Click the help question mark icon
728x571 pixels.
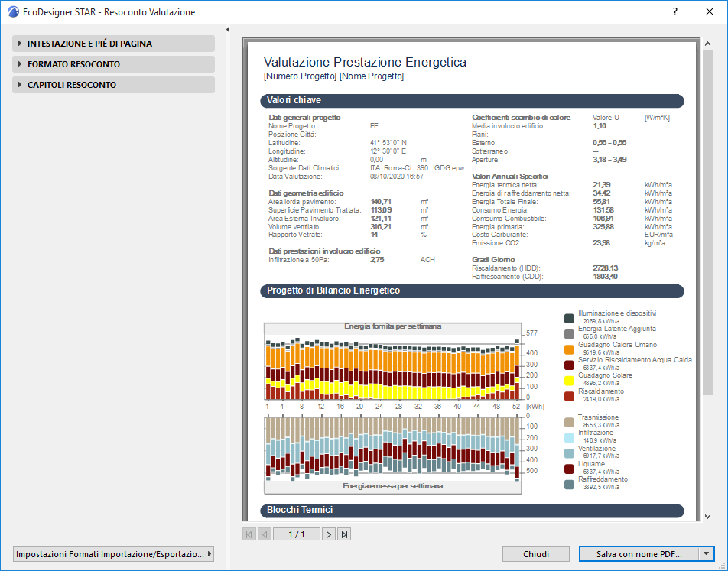(x=675, y=11)
